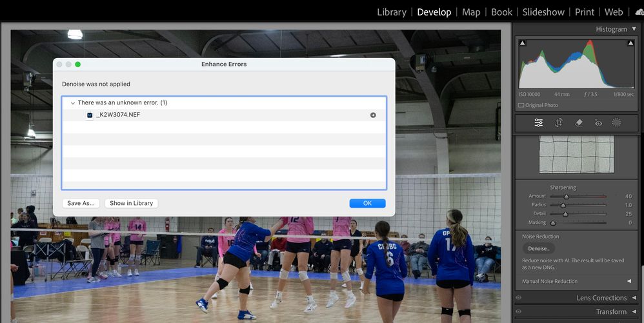The width and height of the screenshot is (644, 323).
Task: Open the Map module
Action: (x=471, y=12)
